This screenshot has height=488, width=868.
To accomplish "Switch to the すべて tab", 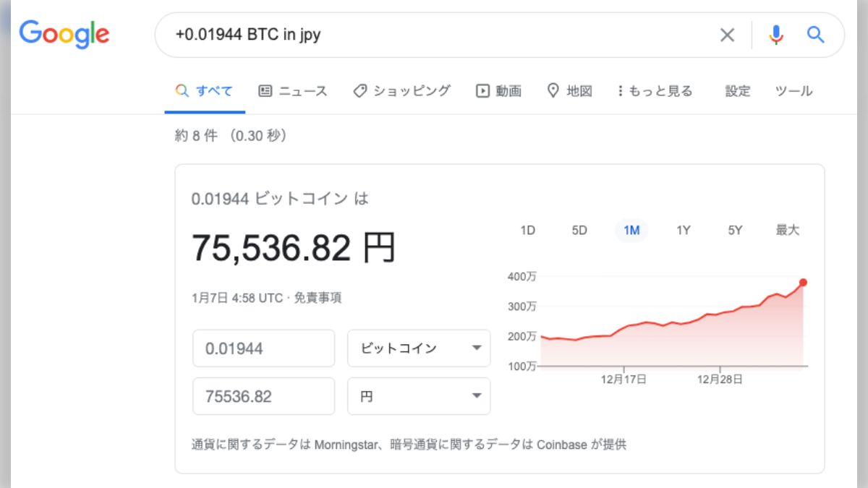I will 205,90.
